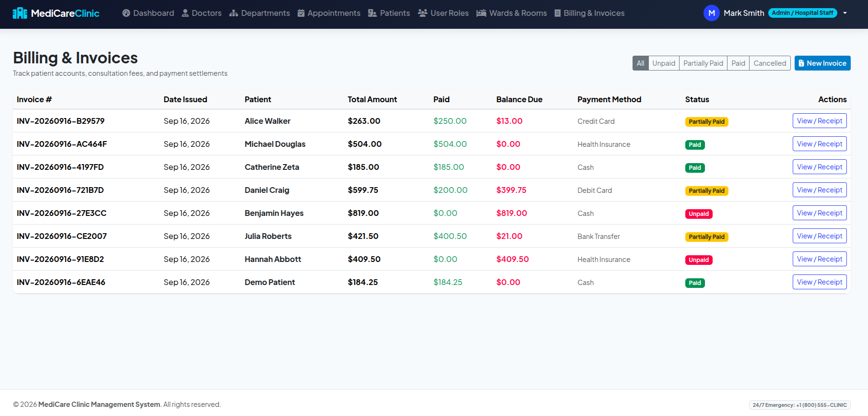The image size is (868, 416).
Task: Click the MediCareClinic logo icon
Action: coord(20,13)
